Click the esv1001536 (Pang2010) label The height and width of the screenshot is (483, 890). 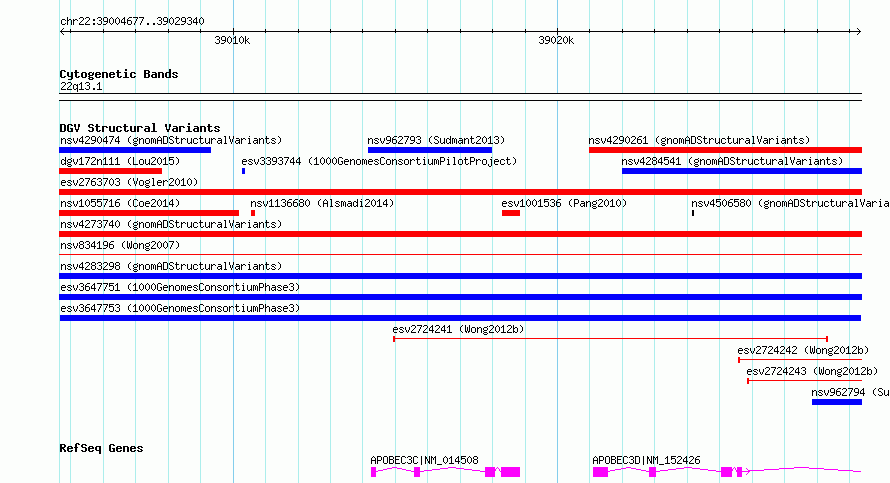pos(564,203)
